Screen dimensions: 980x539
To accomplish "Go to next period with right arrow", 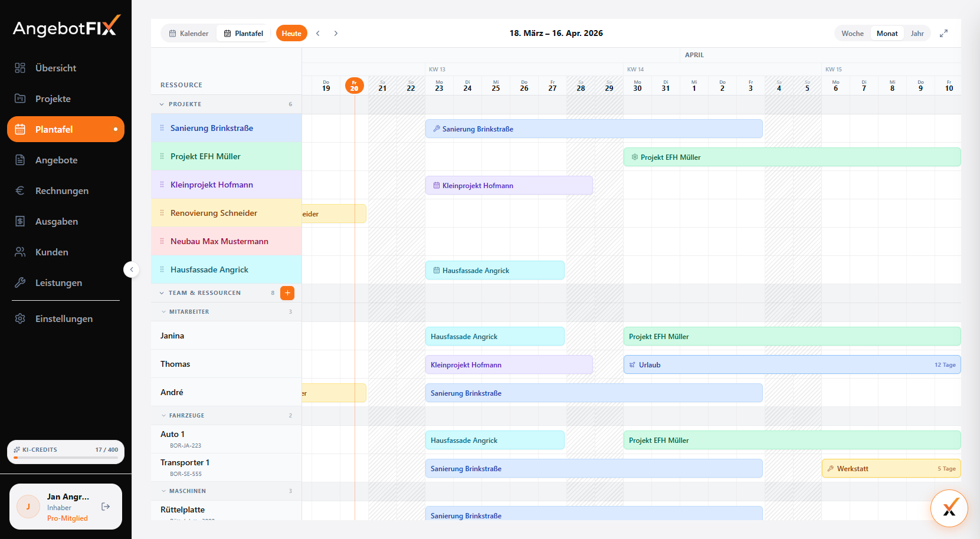I will [336, 34].
